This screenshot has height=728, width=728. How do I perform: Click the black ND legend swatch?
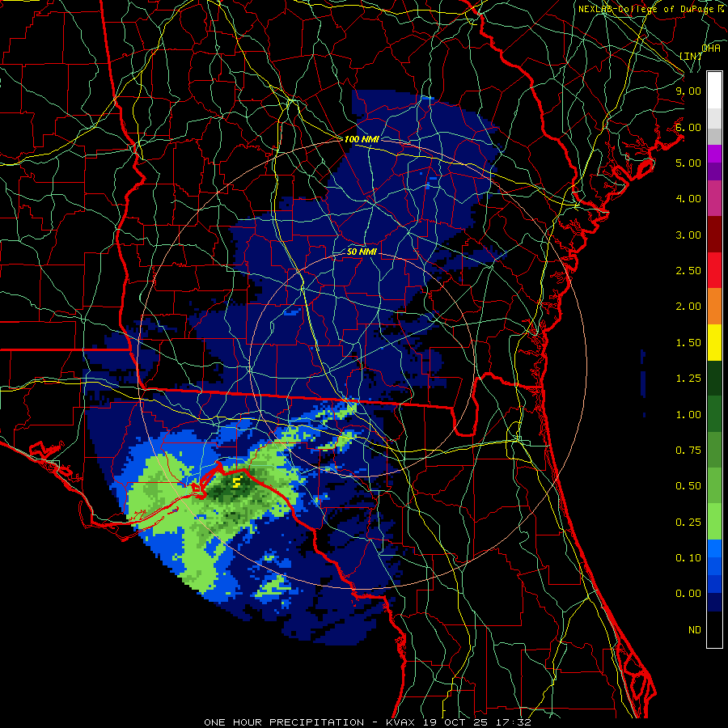714,629
